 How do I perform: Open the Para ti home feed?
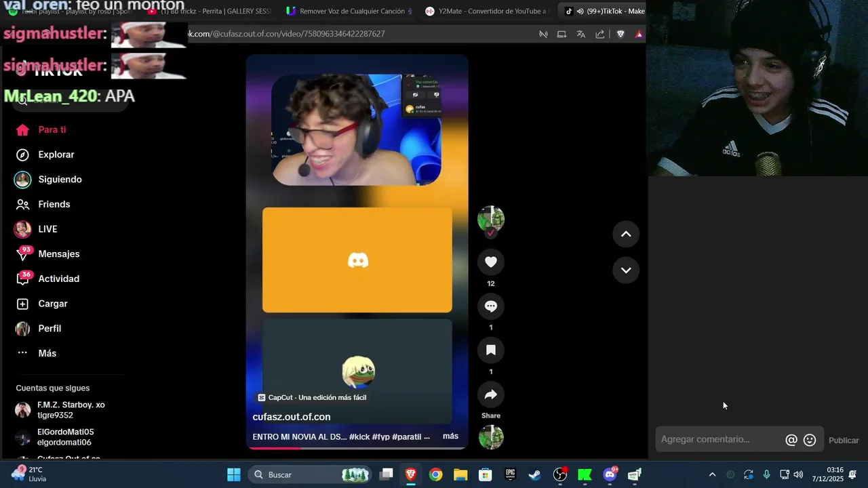(42, 129)
